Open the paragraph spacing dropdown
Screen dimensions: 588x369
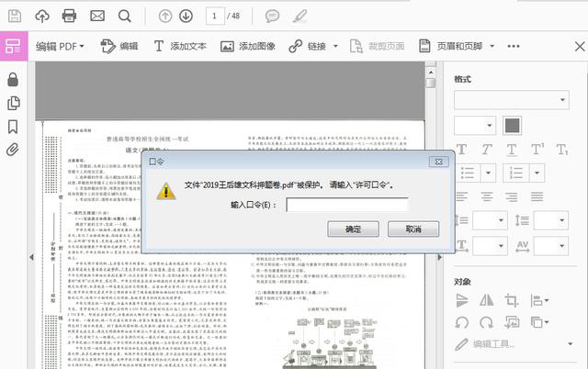tap(551, 220)
